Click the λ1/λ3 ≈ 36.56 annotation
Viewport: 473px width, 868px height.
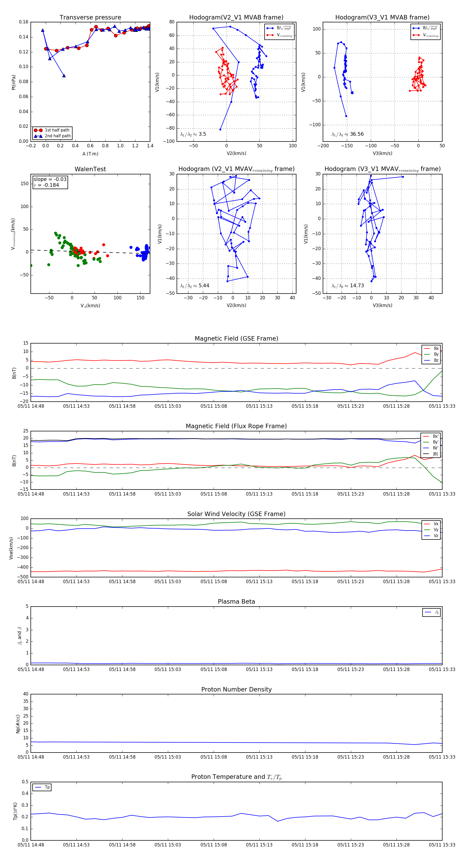pyautogui.click(x=347, y=134)
